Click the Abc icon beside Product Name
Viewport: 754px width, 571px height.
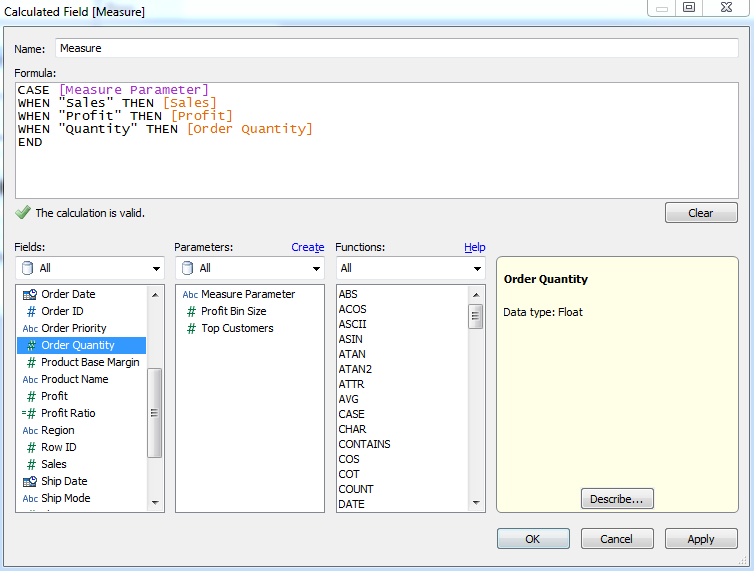(30, 380)
